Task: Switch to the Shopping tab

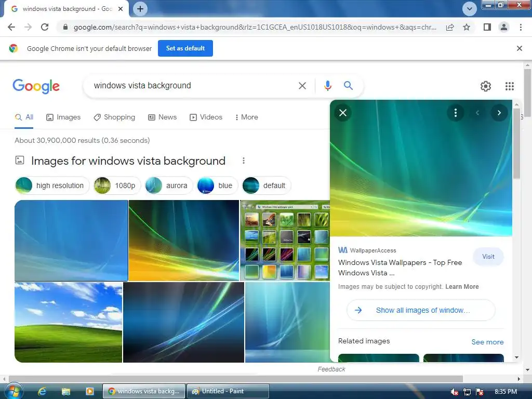Action: click(x=114, y=117)
